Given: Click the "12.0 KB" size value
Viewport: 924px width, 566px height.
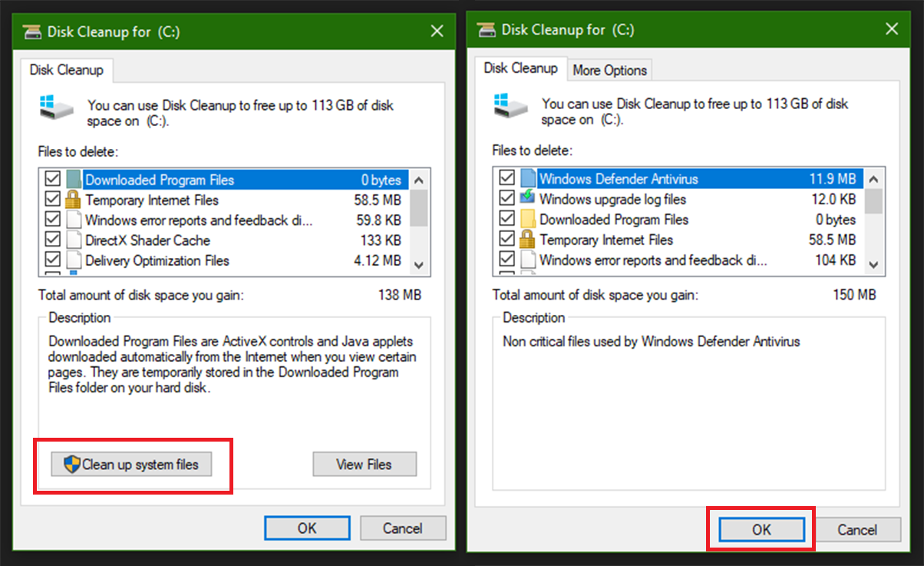Looking at the screenshot, I should 833,199.
